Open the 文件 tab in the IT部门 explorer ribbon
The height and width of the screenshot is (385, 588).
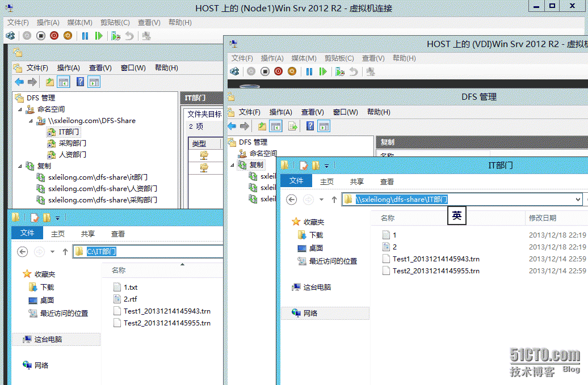tap(296, 181)
